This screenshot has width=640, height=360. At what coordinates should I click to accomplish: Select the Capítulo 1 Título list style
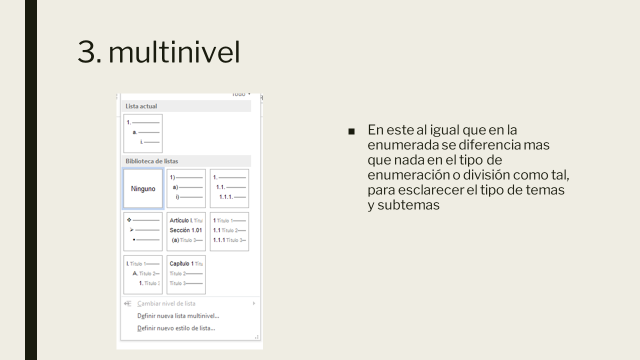(186, 275)
